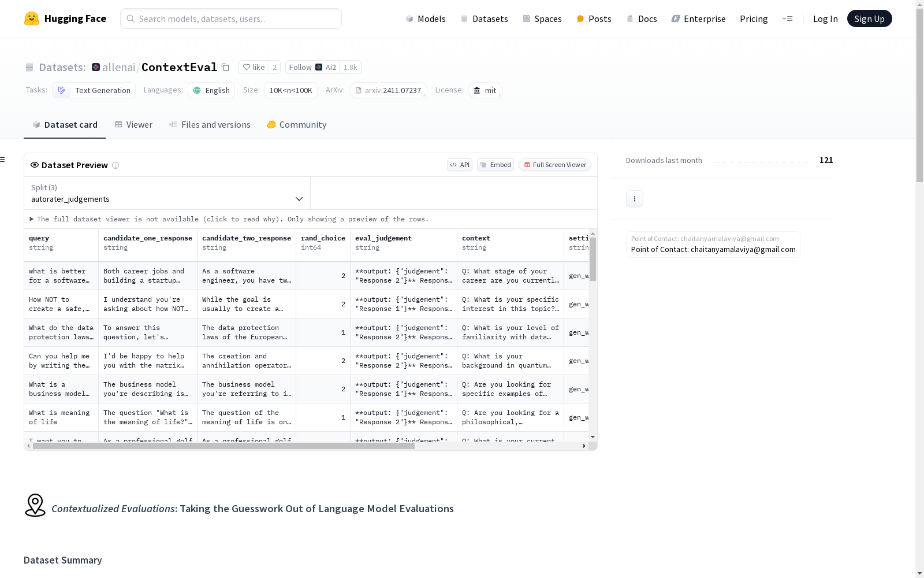The width and height of the screenshot is (924, 578).
Task: Click the 'Both career jobs and building a startup' cell
Action: click(148, 276)
